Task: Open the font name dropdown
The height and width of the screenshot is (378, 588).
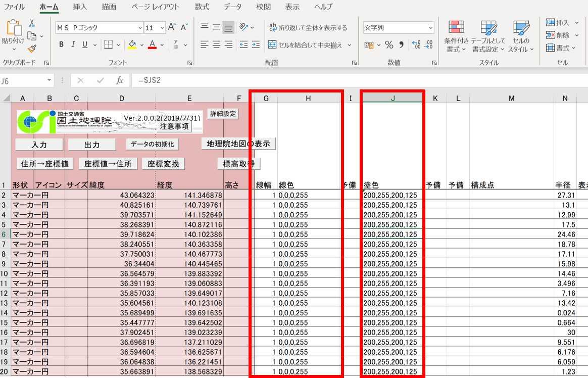Action: point(140,28)
